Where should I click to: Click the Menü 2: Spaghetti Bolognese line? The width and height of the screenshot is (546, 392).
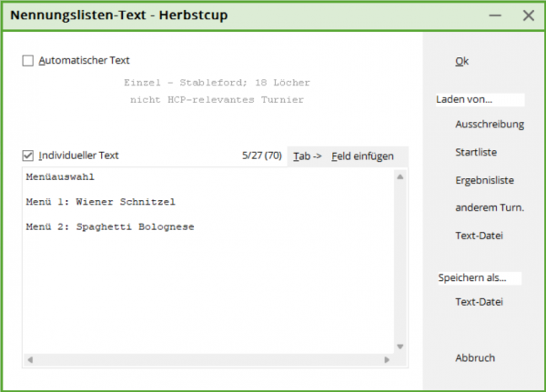(x=110, y=227)
